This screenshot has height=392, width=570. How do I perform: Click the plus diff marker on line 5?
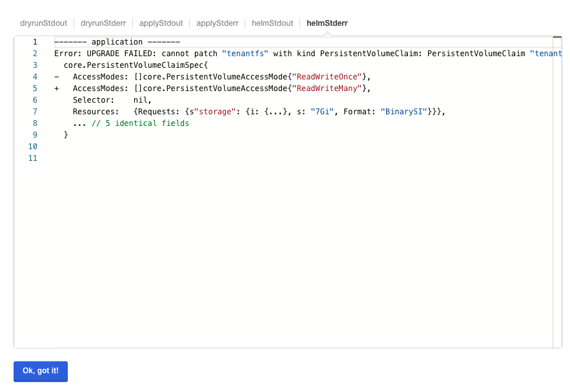56,88
